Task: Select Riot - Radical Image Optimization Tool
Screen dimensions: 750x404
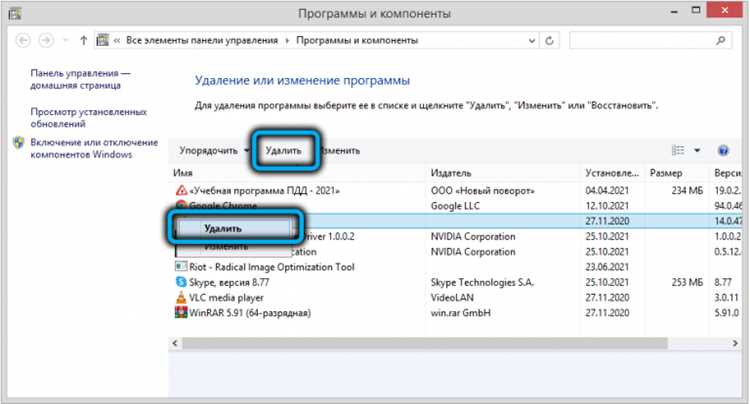Action: (x=272, y=267)
